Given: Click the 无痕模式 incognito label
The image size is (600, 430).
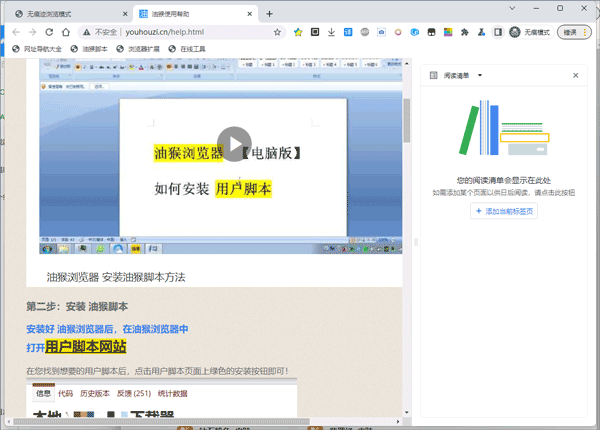Looking at the screenshot, I should pos(537,33).
